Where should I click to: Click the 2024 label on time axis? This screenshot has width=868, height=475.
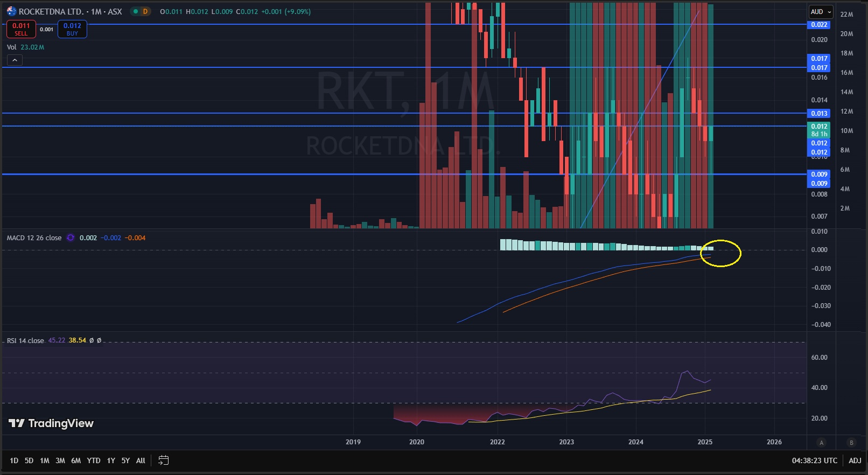(x=636, y=442)
